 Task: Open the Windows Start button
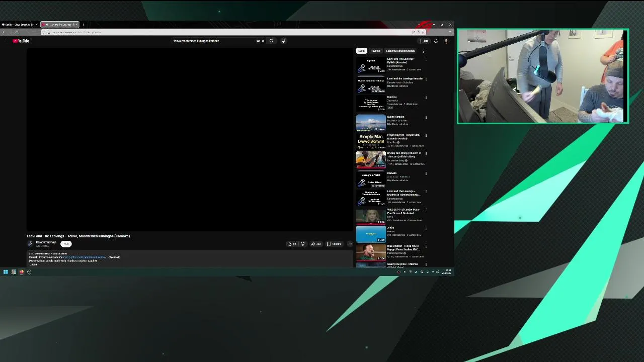click(x=6, y=272)
